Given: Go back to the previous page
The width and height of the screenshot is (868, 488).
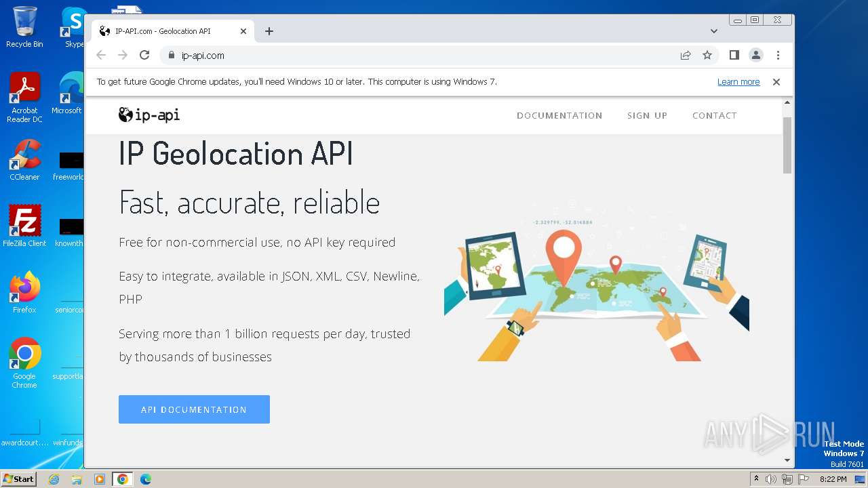Looking at the screenshot, I should (x=101, y=56).
